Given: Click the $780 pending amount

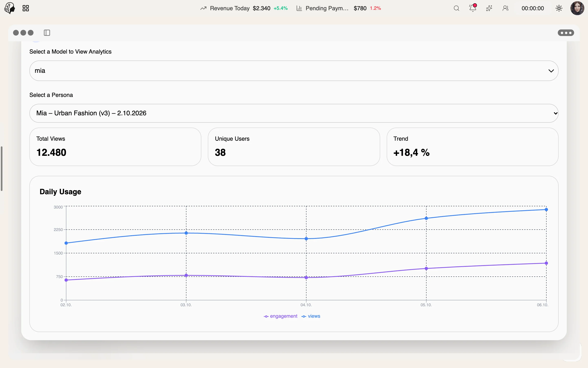Looking at the screenshot, I should click(x=360, y=8).
